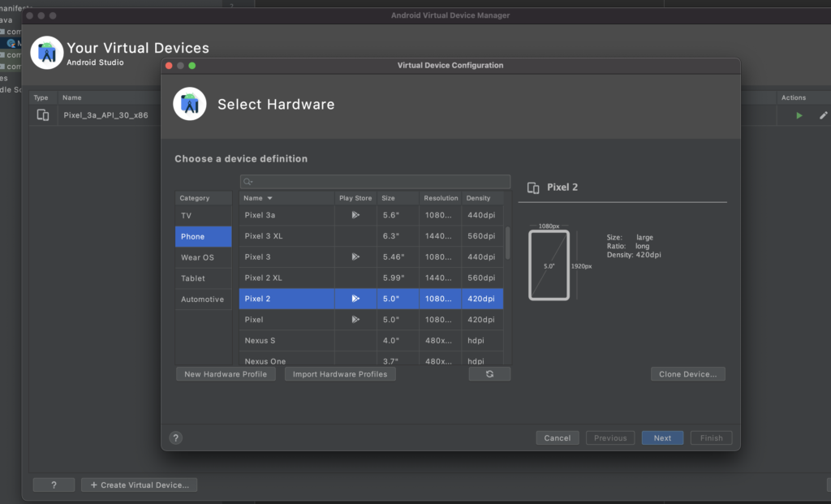Click Create Virtual Device button
The height and width of the screenshot is (504, 831).
140,485
